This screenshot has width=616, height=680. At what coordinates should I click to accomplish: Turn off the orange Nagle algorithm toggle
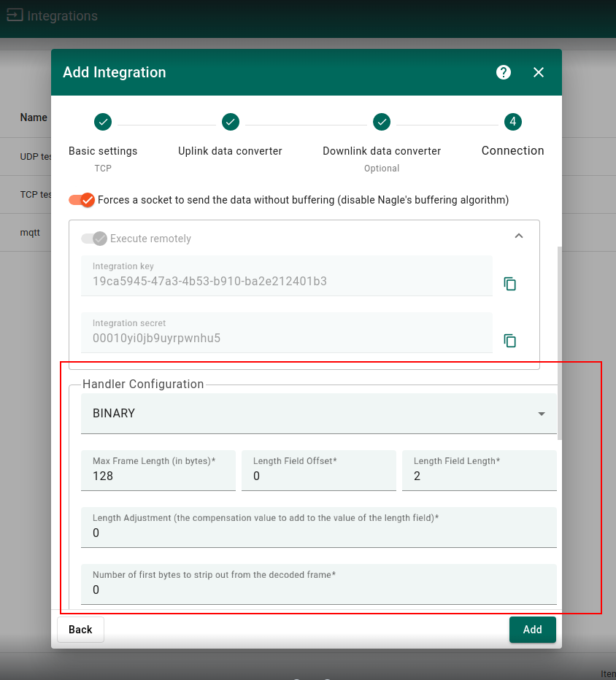(81, 199)
